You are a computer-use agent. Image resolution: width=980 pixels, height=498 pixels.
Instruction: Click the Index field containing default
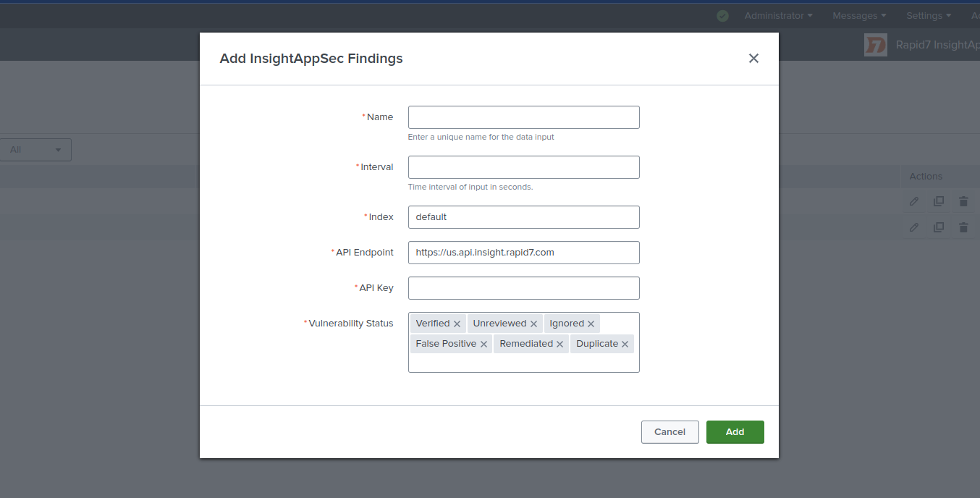tap(524, 217)
